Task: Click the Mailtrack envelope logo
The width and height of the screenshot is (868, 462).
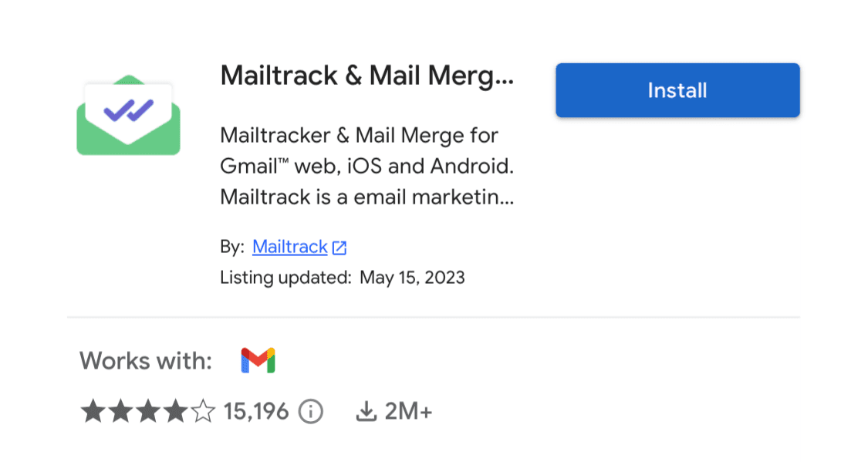Action: click(128, 115)
